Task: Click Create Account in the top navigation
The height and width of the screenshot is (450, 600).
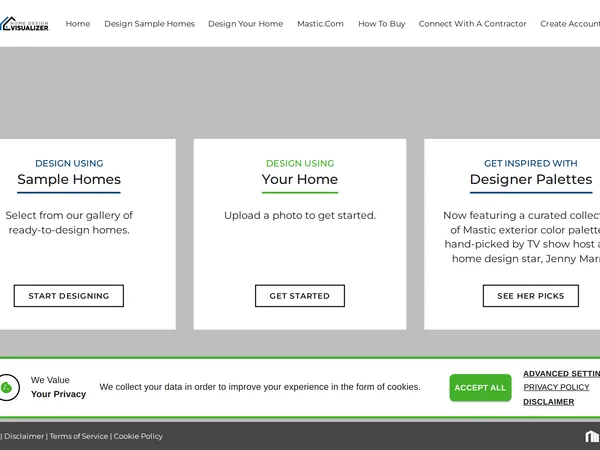Action: point(570,24)
